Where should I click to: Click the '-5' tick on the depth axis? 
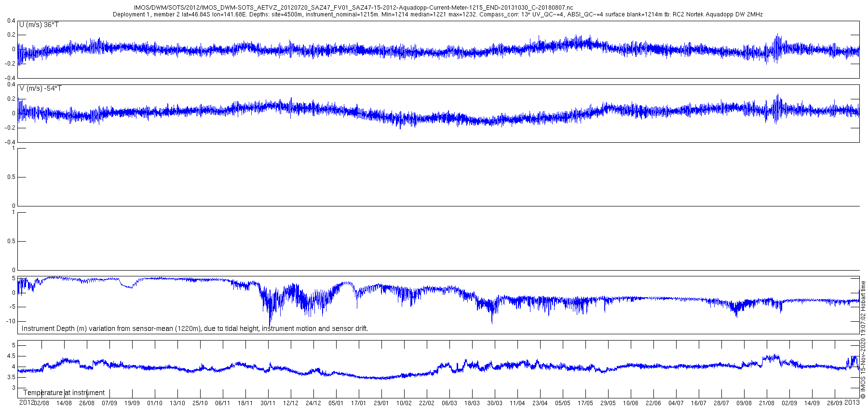tap(13, 307)
